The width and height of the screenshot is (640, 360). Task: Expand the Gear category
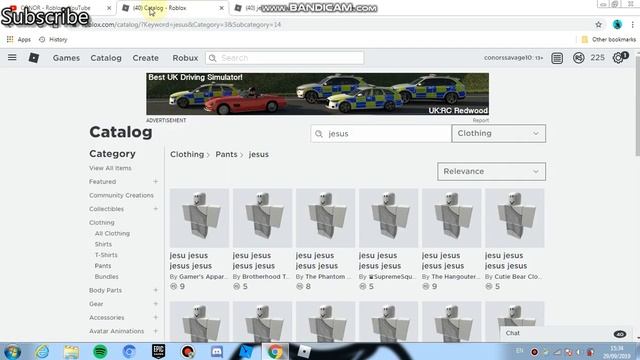156,304
